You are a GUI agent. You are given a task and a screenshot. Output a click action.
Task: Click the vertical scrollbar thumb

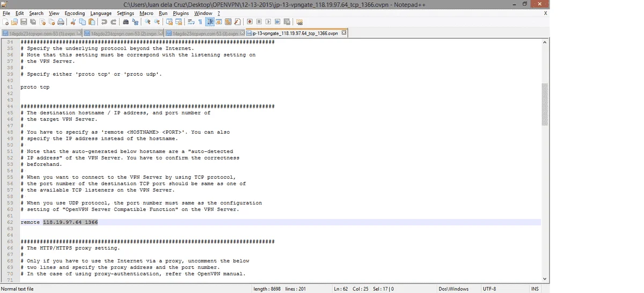545,105
